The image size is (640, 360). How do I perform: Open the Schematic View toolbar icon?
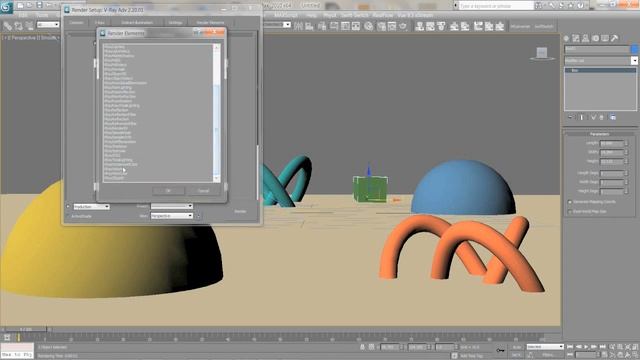[x=356, y=27]
